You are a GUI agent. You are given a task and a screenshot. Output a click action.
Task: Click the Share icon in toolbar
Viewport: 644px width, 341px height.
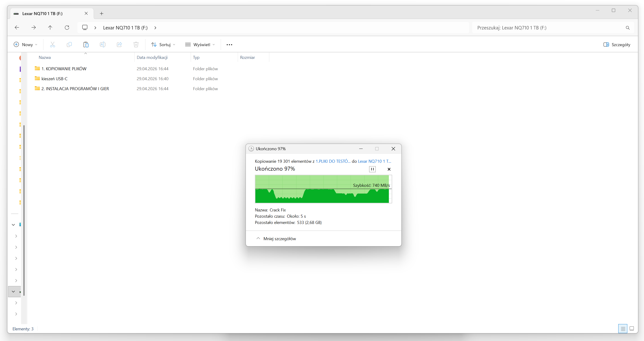(x=119, y=45)
